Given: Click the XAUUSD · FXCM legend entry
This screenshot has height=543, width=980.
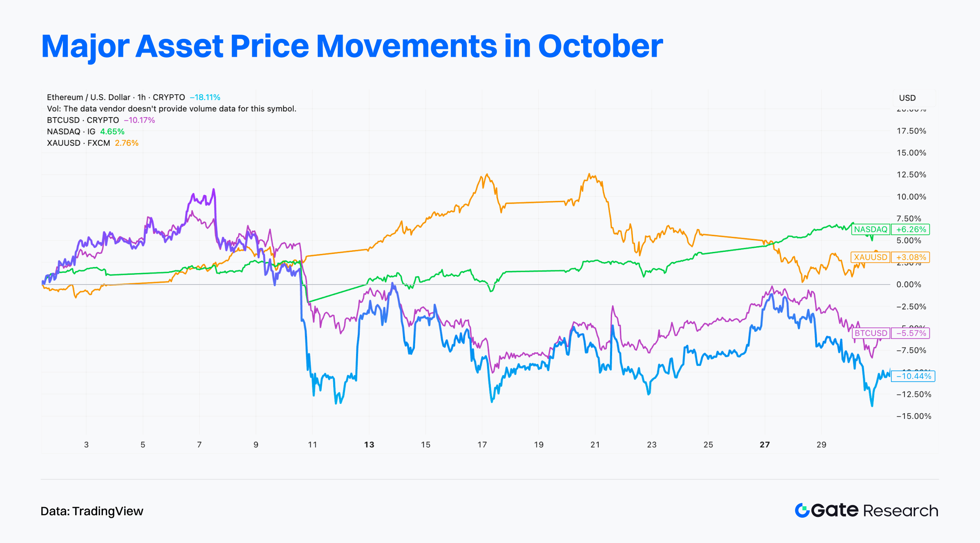Looking at the screenshot, I should point(78,143).
